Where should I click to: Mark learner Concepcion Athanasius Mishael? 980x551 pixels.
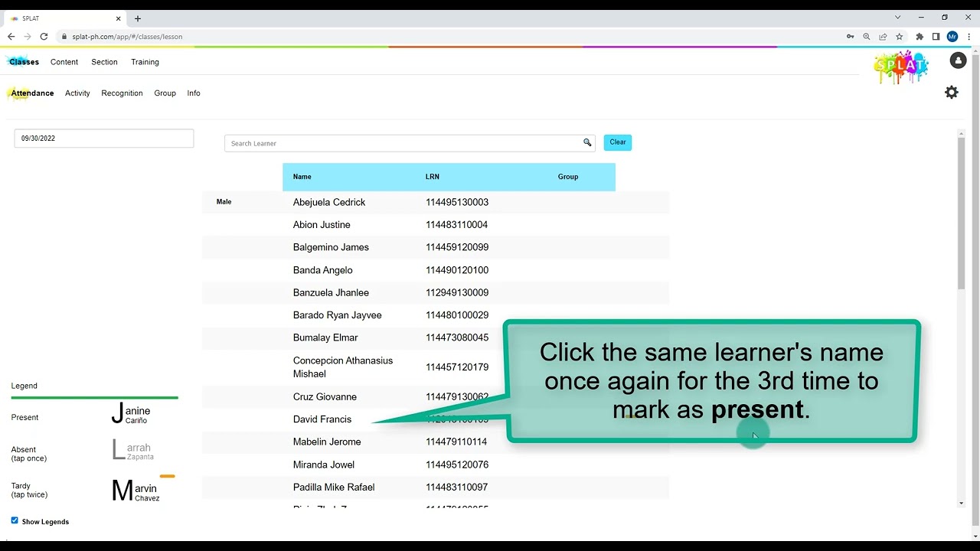(343, 367)
